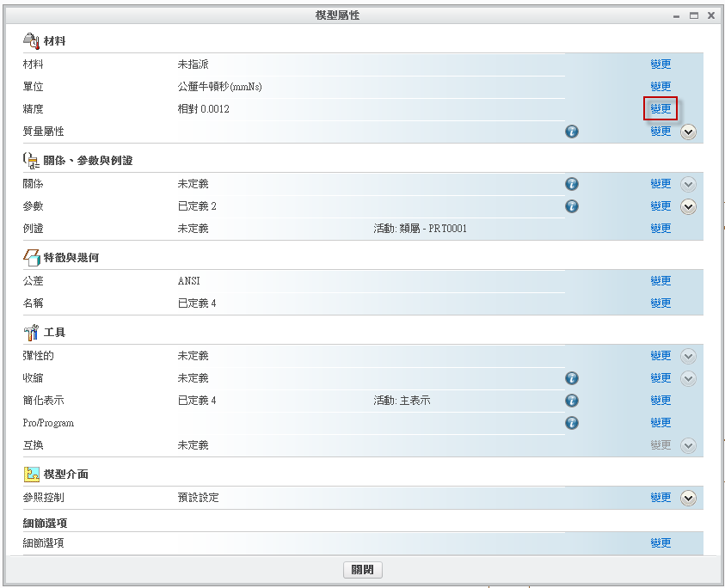The image size is (725, 588).
Task: Click info icon in 關係 row
Action: pos(572,184)
